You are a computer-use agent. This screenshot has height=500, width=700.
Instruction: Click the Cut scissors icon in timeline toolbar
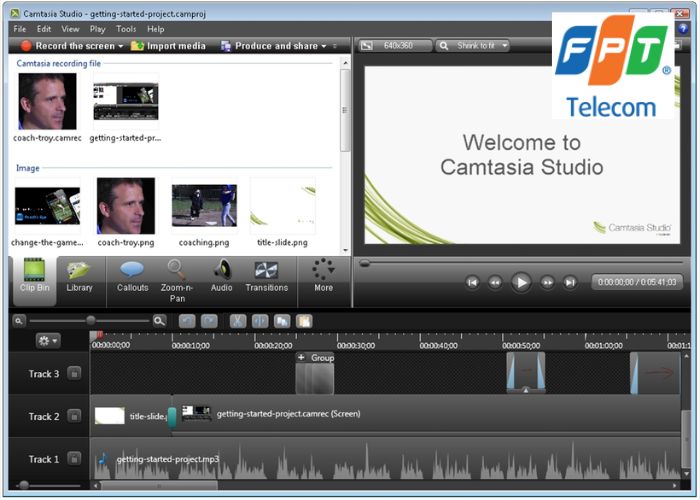pos(237,321)
